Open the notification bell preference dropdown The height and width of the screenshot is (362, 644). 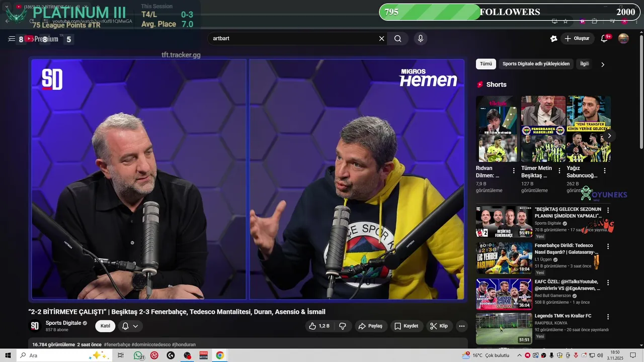[x=130, y=326]
